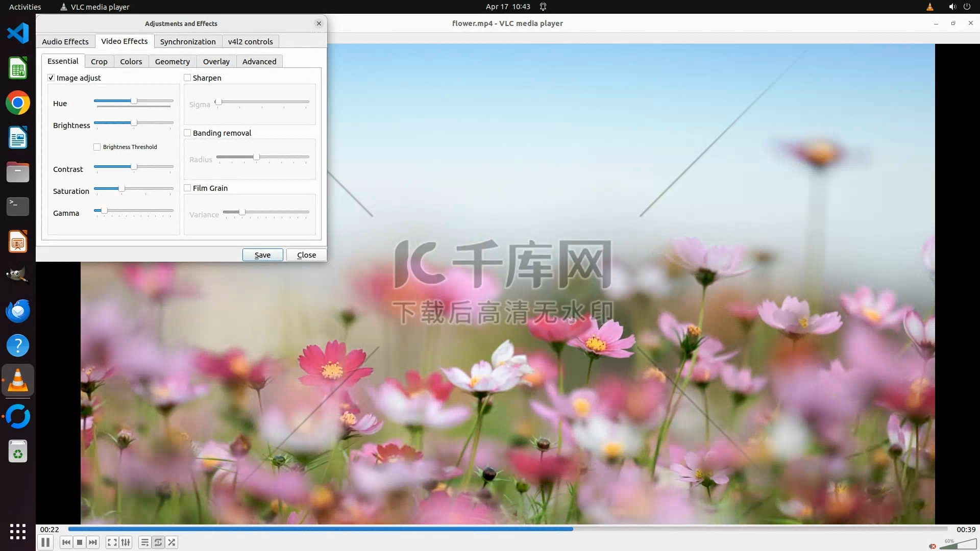The image size is (980, 551).
Task: Mute audio via the speaker icon
Action: [x=933, y=546]
